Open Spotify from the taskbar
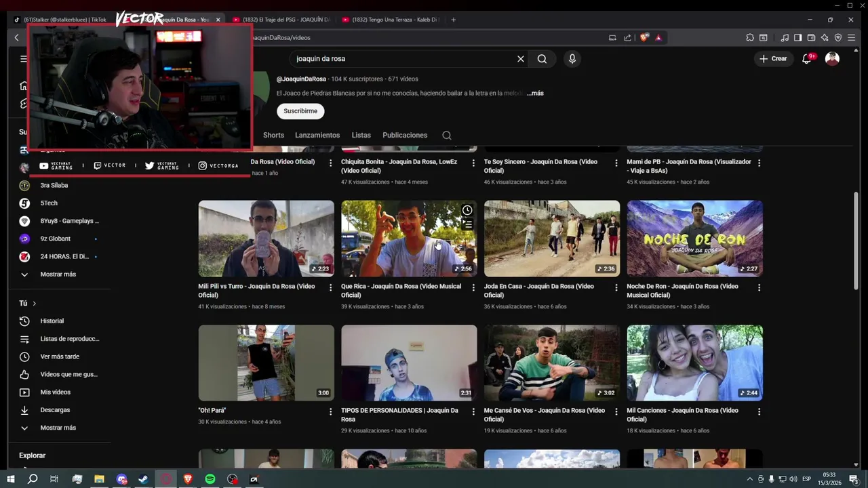 tap(210, 479)
